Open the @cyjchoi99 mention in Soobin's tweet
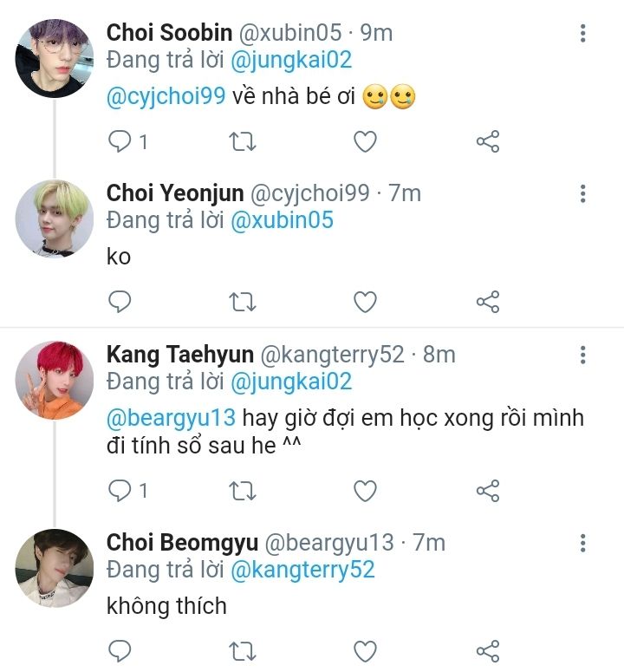Screen dimensions: 624x672 click(x=166, y=97)
